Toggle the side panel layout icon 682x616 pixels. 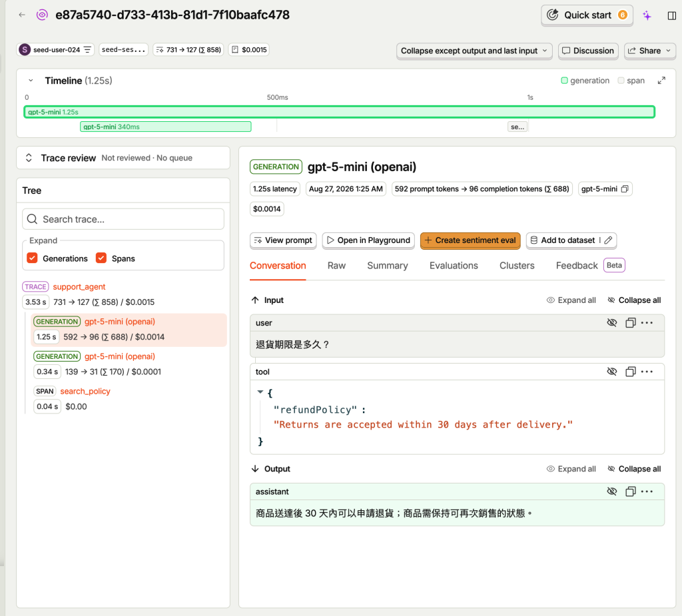(671, 16)
